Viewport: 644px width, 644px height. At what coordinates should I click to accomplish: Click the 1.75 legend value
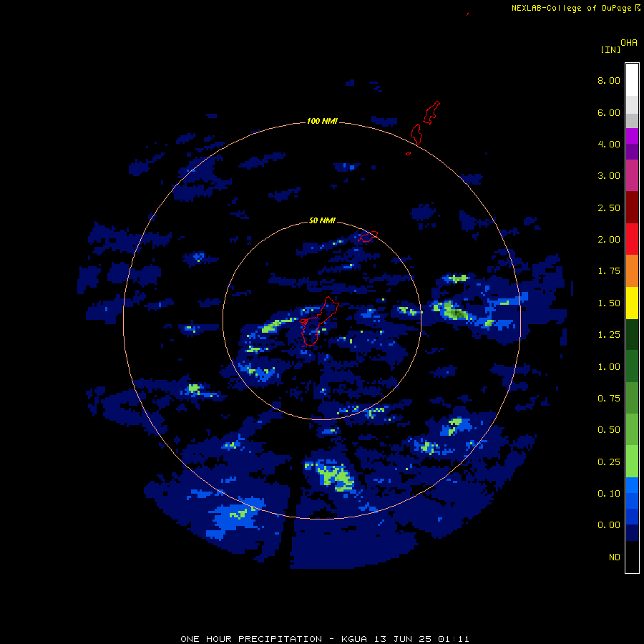(x=609, y=271)
